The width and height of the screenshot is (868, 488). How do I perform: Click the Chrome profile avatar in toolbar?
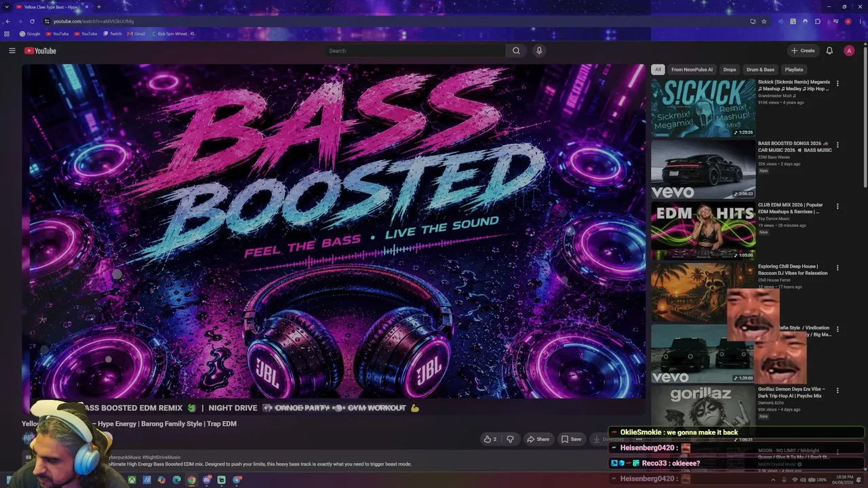point(848,21)
